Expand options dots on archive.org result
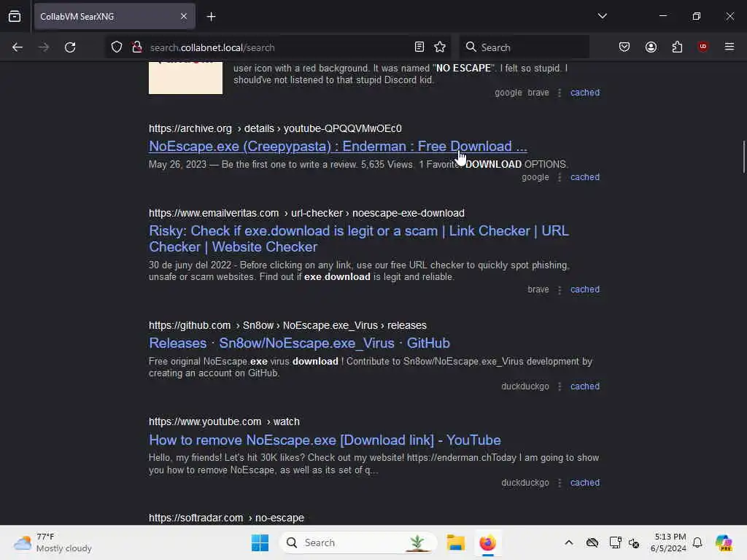The height and width of the screenshot is (560, 747). (x=560, y=178)
